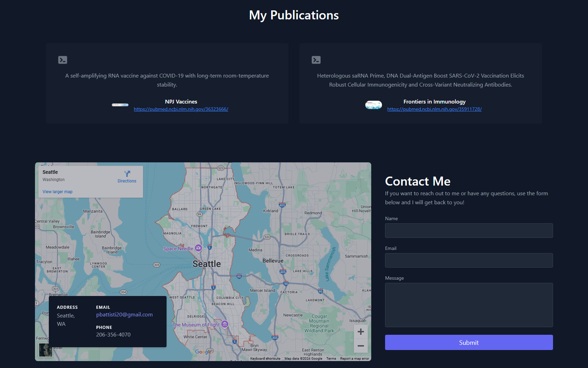Click the Google logo on the map
Viewport: 588px width, 368px height.
pos(203,352)
